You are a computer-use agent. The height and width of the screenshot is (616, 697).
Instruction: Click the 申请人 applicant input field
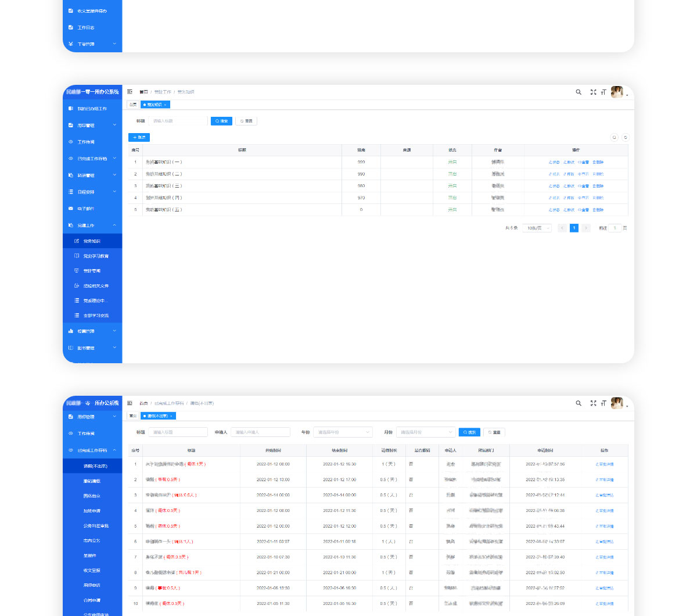(x=260, y=432)
